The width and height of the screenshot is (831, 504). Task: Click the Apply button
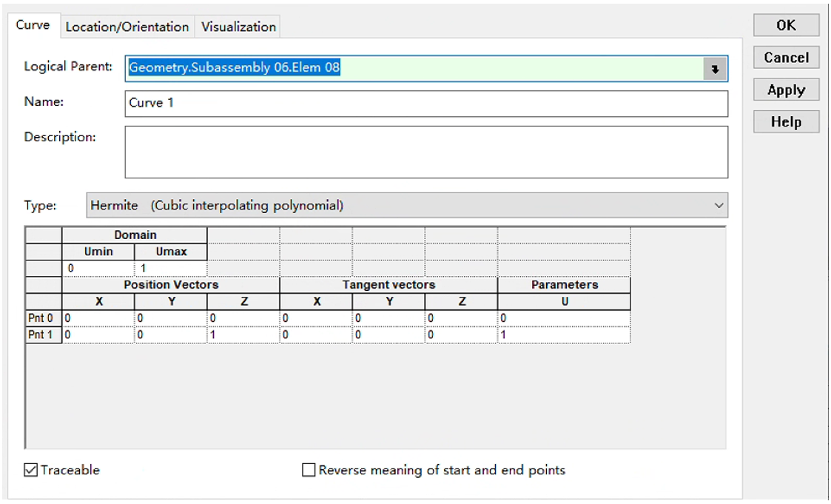(x=786, y=90)
